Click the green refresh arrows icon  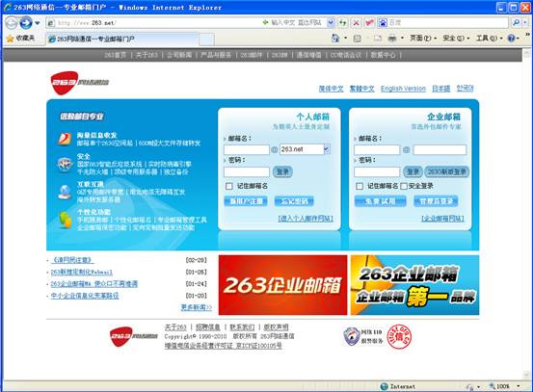pos(343,23)
